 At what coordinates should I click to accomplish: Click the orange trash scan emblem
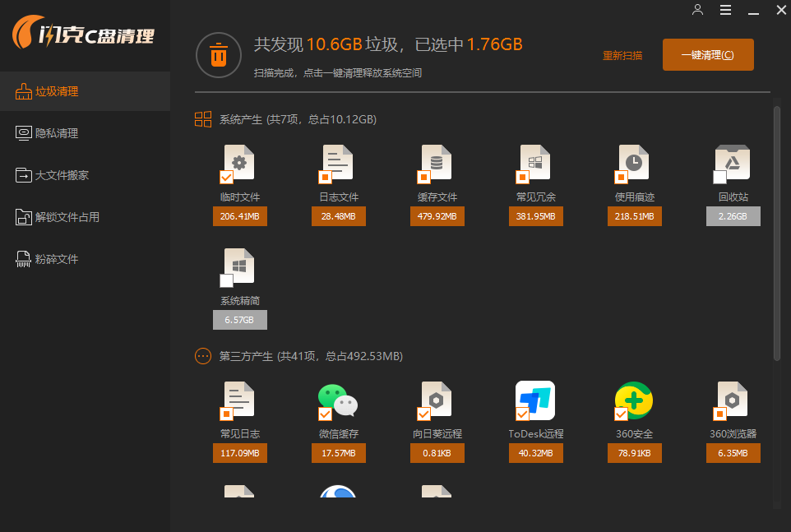[x=218, y=56]
